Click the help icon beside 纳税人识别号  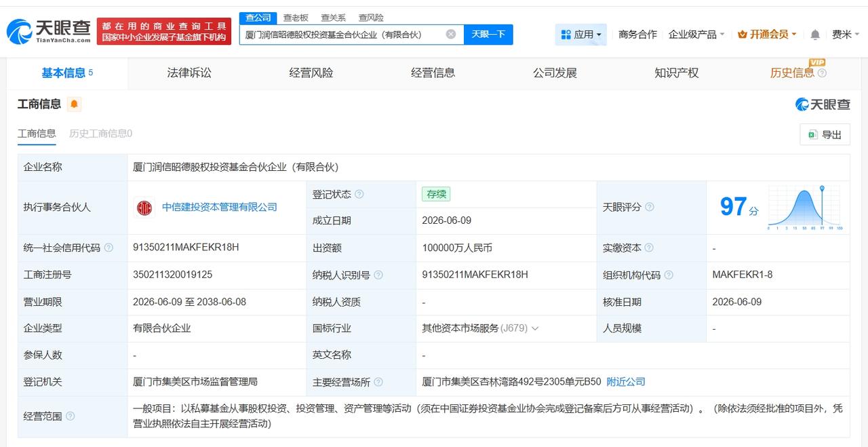click(x=378, y=275)
